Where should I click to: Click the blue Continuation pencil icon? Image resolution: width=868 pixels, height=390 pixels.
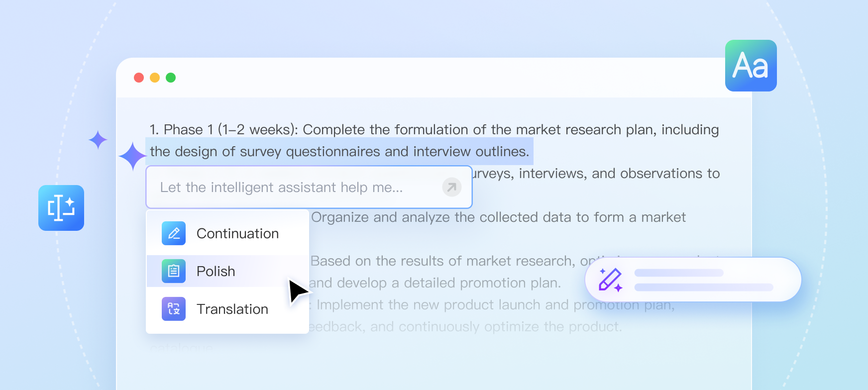(x=174, y=233)
